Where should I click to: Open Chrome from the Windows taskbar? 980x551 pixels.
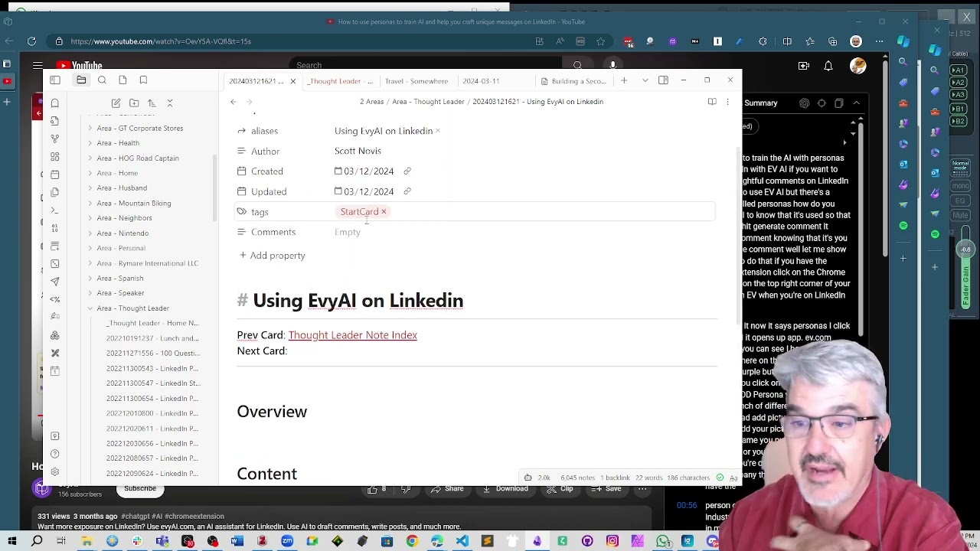[x=412, y=542]
